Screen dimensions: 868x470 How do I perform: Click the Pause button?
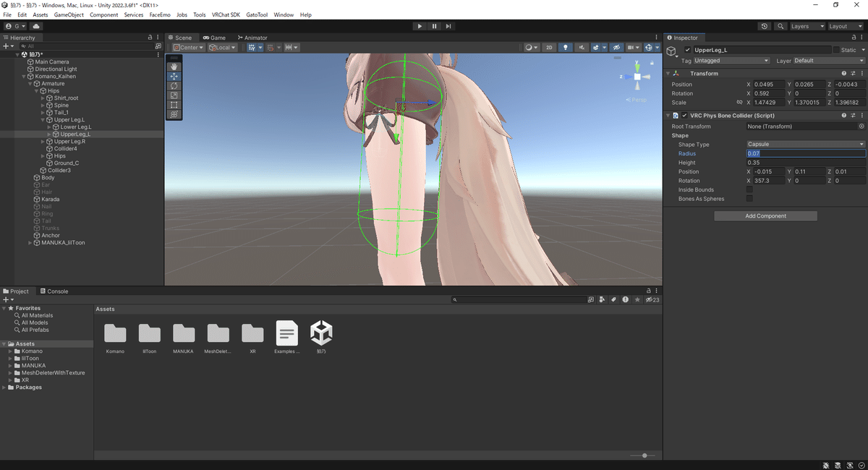click(434, 26)
